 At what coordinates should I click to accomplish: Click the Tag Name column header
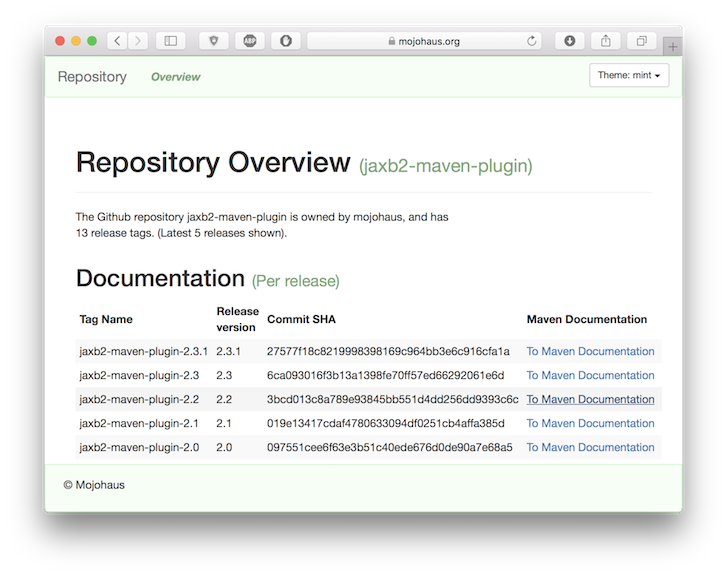point(106,320)
